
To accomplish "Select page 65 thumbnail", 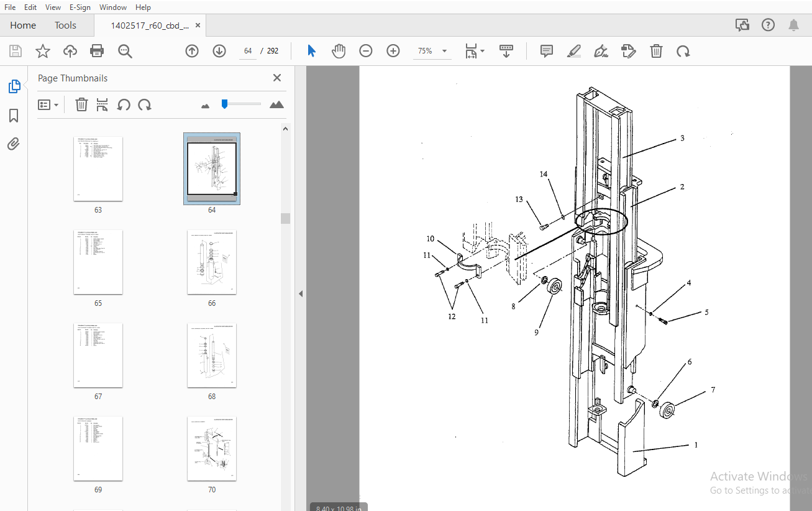I will point(98,262).
